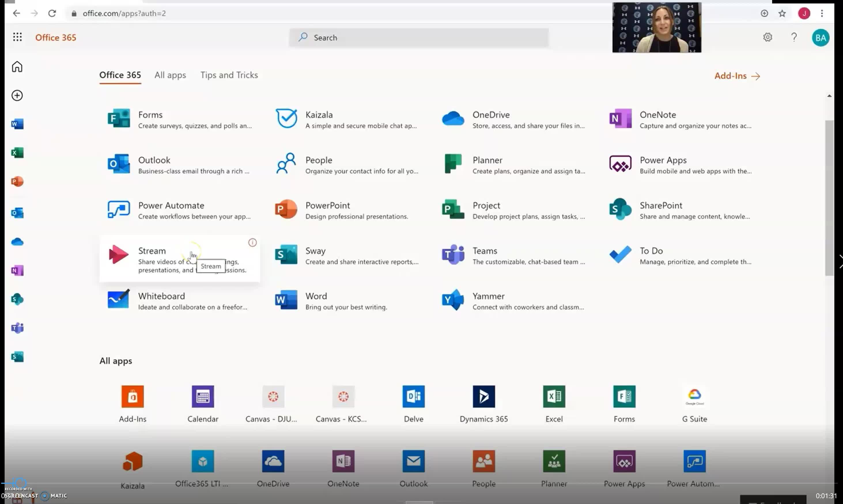Open Excel from the left sidebar
The width and height of the screenshot is (843, 504).
point(17,153)
